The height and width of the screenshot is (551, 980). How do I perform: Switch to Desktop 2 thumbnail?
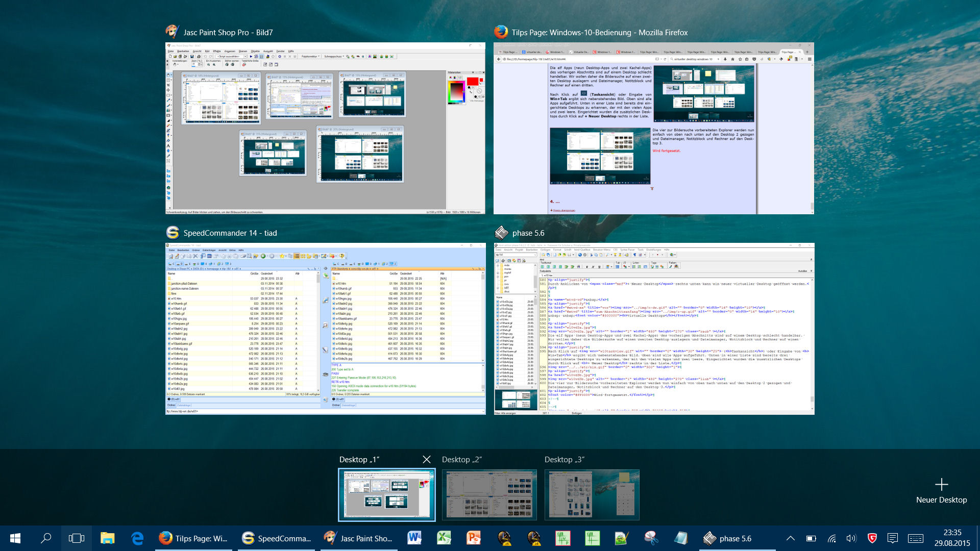489,494
